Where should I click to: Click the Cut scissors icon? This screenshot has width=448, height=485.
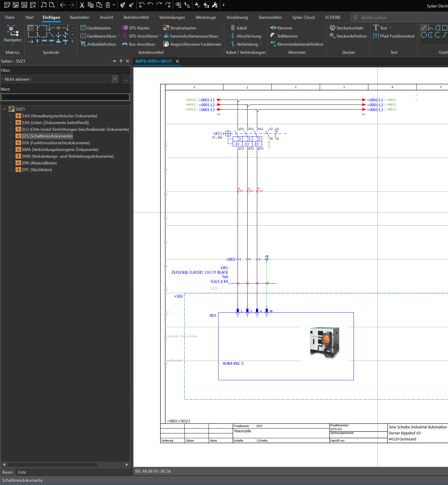pyautogui.click(x=82, y=5)
